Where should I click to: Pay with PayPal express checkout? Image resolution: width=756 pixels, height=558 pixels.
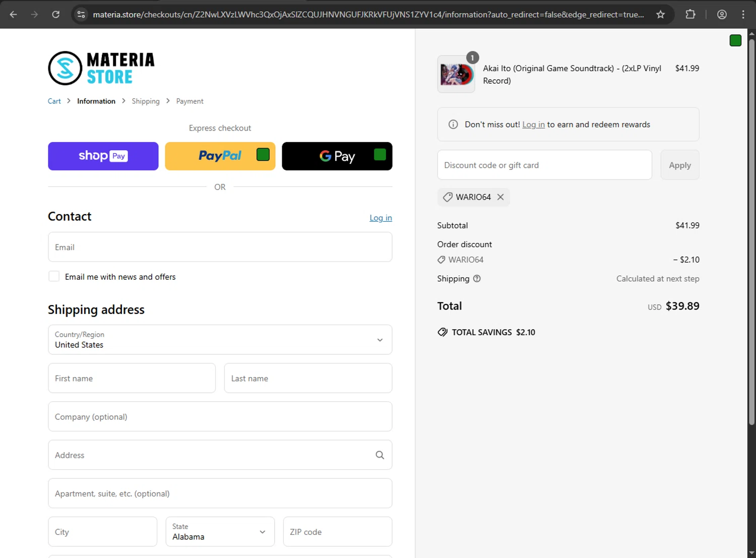point(220,156)
